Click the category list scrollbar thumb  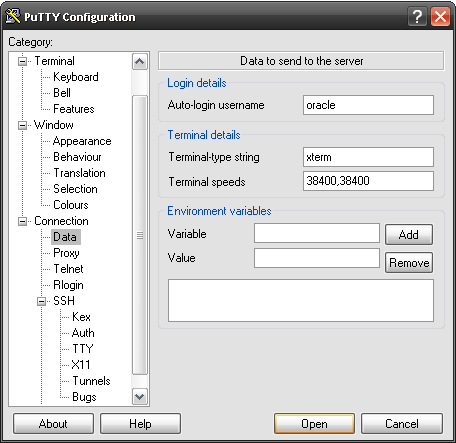[140, 235]
